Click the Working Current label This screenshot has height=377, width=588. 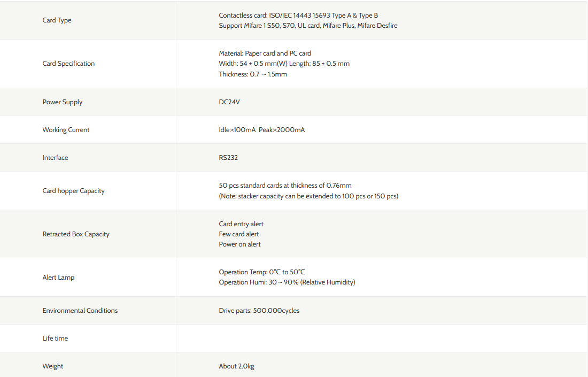tap(66, 130)
